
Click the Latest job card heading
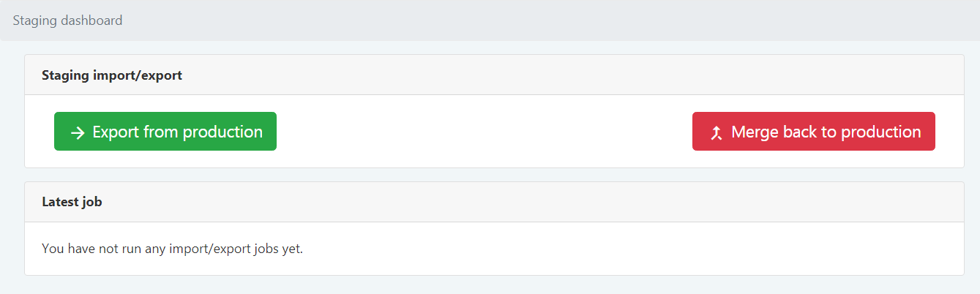click(72, 202)
